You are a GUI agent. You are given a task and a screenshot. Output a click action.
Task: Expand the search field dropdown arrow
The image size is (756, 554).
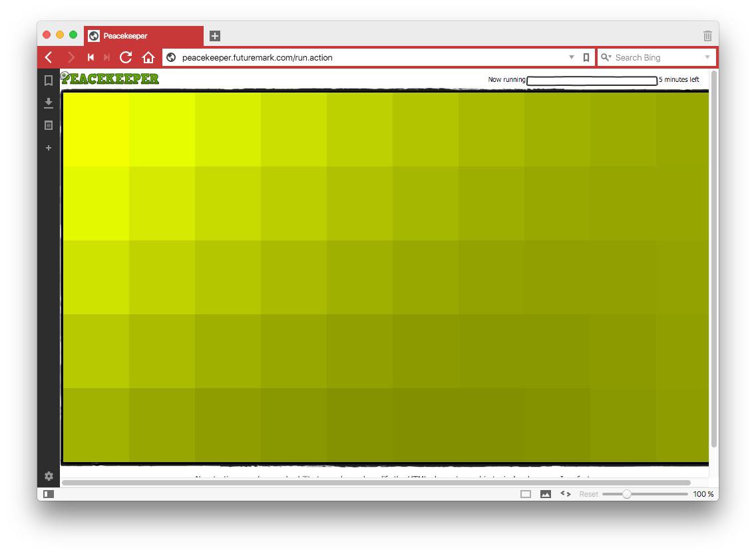(x=707, y=57)
